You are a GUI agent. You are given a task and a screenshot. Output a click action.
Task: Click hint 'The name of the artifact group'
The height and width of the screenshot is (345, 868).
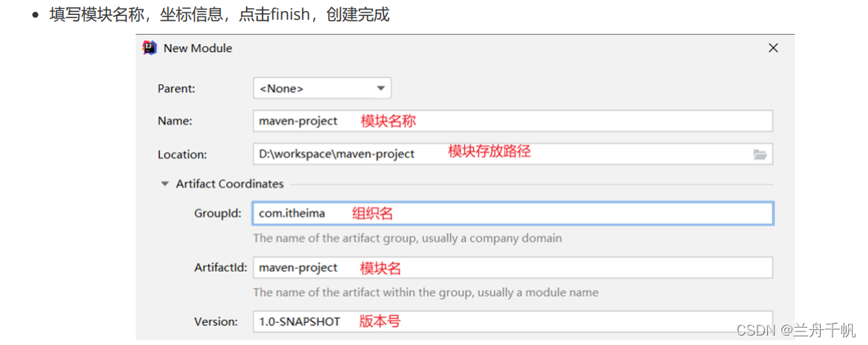[x=408, y=239]
